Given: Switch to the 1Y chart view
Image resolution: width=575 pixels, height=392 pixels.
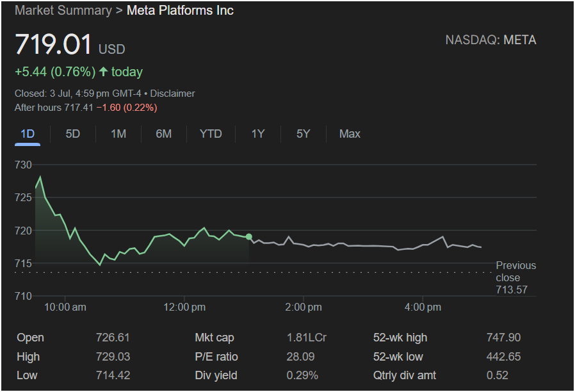Looking at the screenshot, I should (x=258, y=134).
